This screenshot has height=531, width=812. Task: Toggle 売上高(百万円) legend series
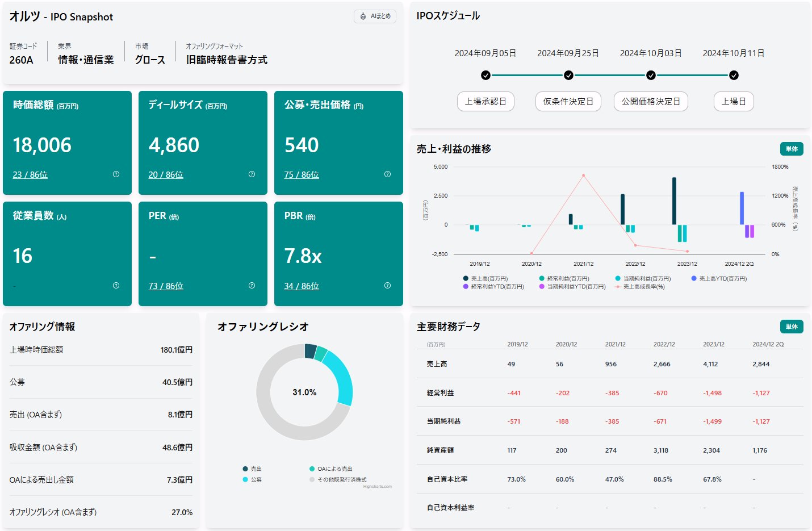click(485, 279)
